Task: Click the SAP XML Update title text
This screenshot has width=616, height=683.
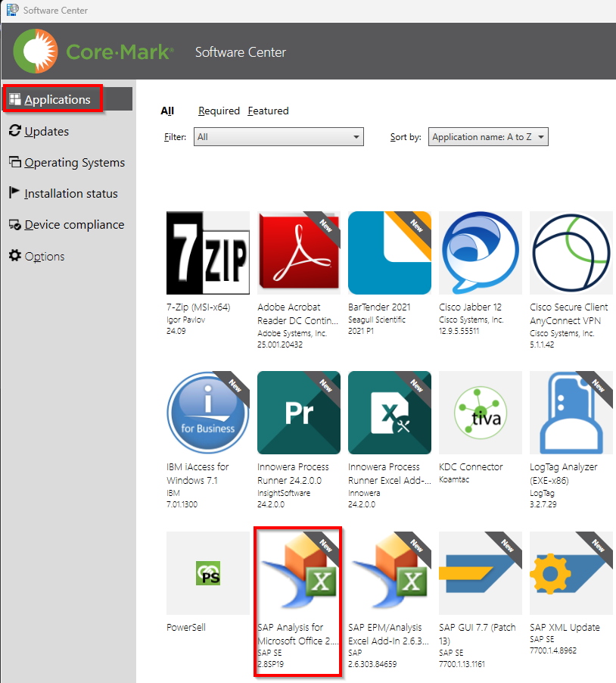Action: click(x=565, y=627)
